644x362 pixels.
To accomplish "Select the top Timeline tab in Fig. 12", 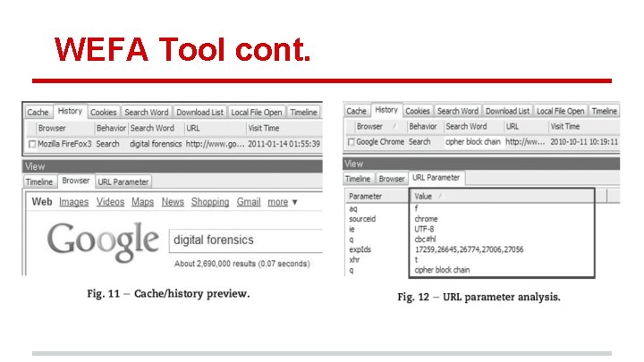I will tap(604, 111).
